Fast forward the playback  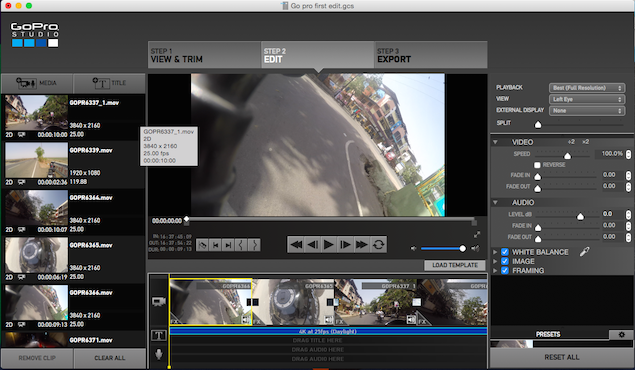361,245
